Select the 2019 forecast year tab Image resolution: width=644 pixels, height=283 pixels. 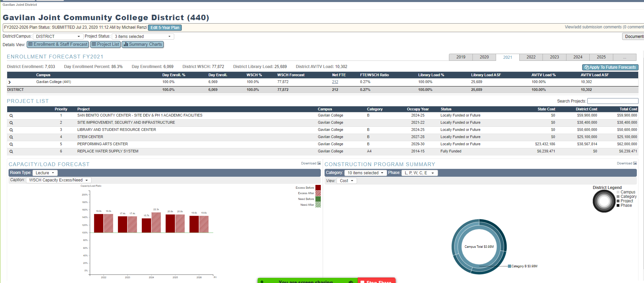pos(461,57)
